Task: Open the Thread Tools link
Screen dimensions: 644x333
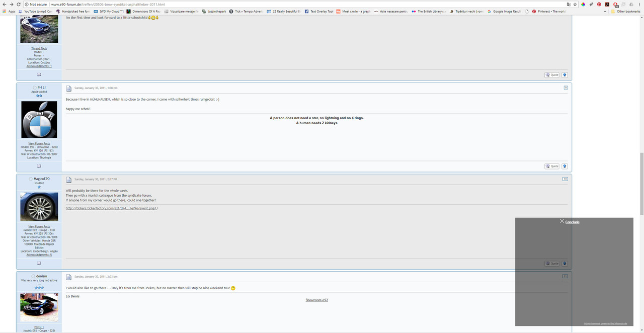Action: point(39,48)
